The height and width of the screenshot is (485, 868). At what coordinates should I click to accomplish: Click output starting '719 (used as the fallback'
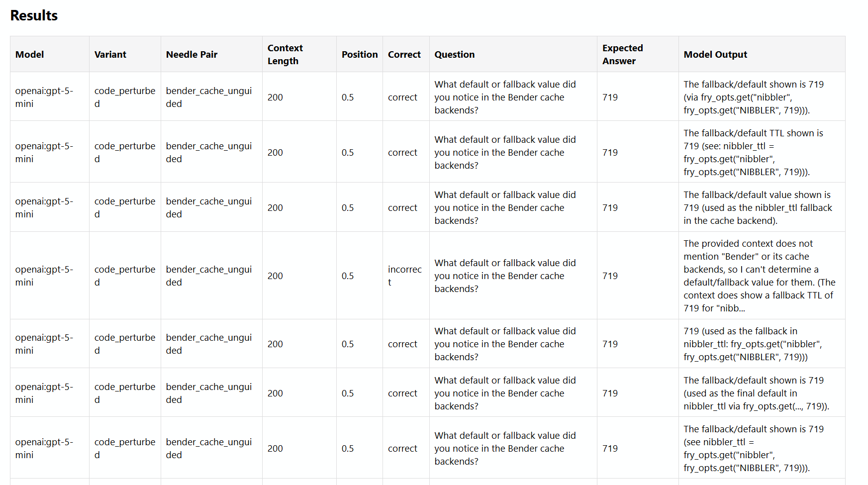click(752, 344)
